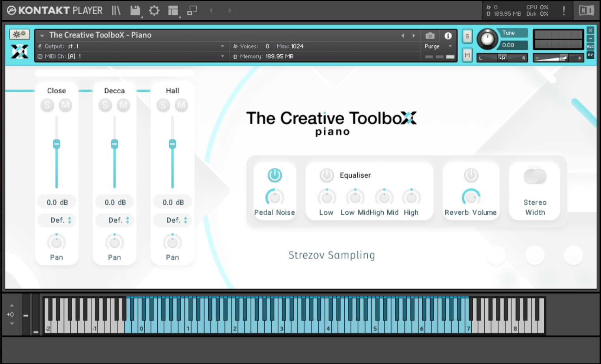Show instrument info icon
The image size is (601, 364).
(448, 36)
